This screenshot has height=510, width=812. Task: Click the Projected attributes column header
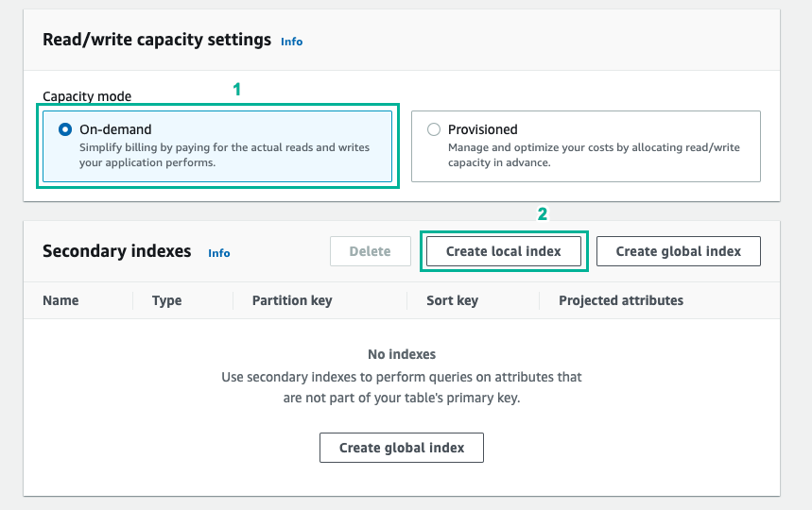tap(620, 300)
